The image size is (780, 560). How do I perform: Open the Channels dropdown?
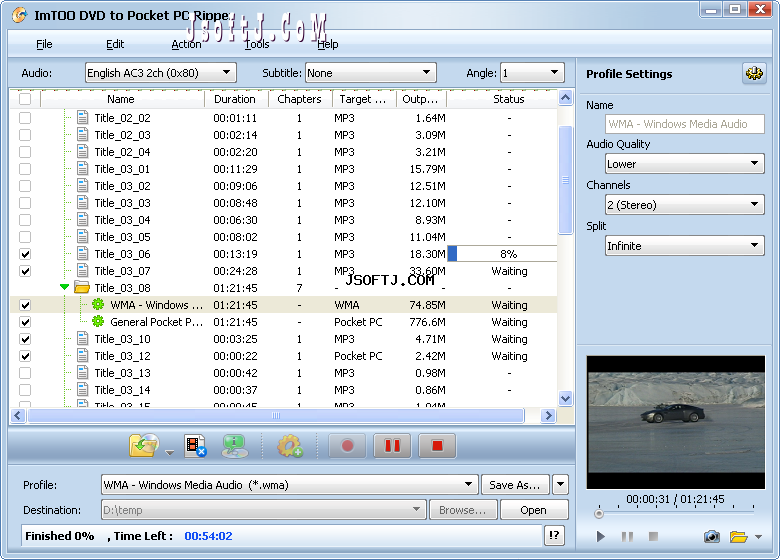click(684, 204)
